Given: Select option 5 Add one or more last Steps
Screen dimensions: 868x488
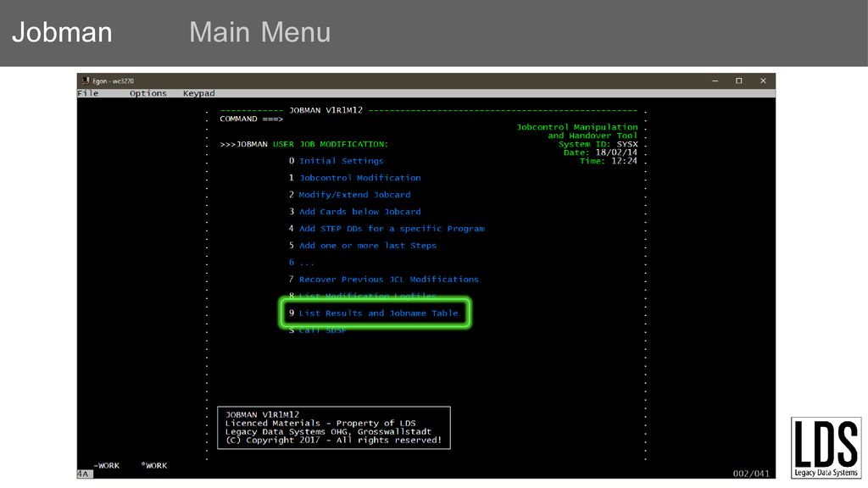Looking at the screenshot, I should pyautogui.click(x=363, y=246).
